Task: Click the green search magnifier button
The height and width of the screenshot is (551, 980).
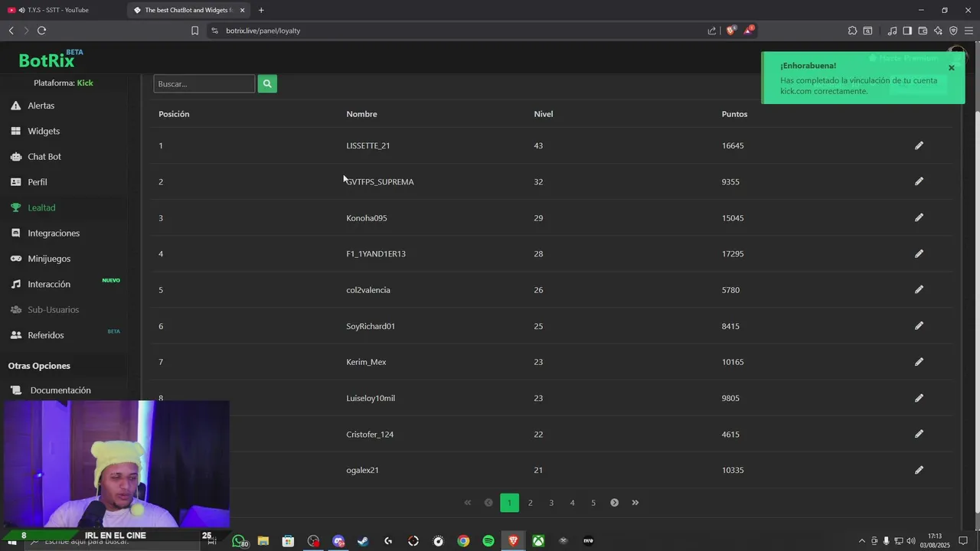Action: click(x=267, y=83)
